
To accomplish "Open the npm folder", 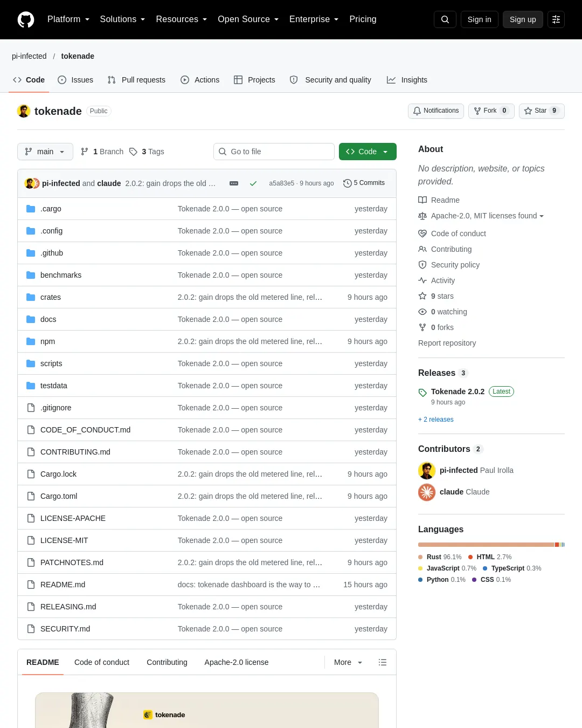I will pos(47,341).
